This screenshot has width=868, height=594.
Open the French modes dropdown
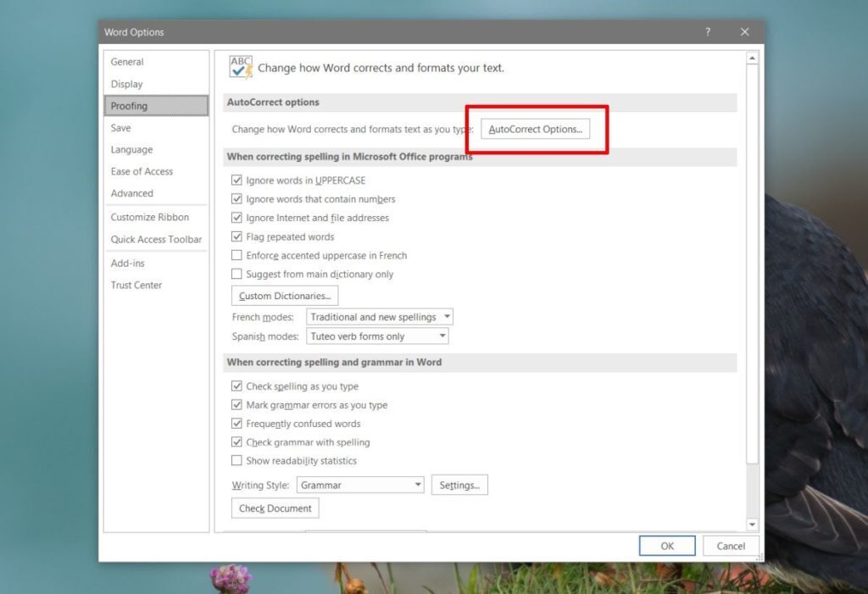444,316
